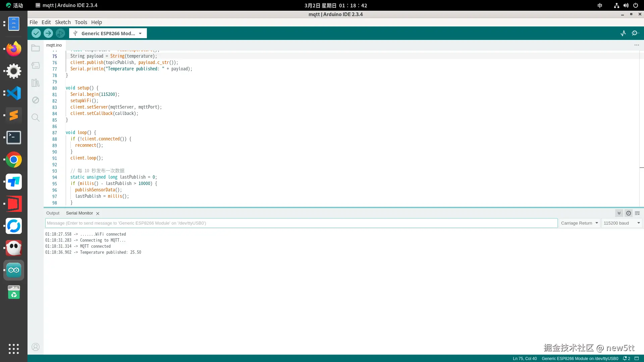Switch to the Output tab
Screen dimensions: 644x362
(53, 213)
